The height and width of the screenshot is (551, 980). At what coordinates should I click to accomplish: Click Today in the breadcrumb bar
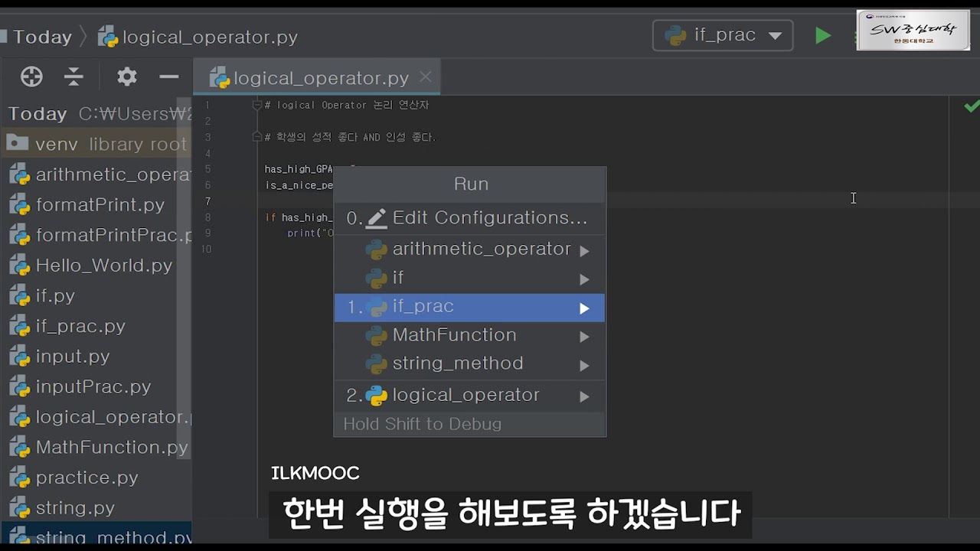[42, 37]
